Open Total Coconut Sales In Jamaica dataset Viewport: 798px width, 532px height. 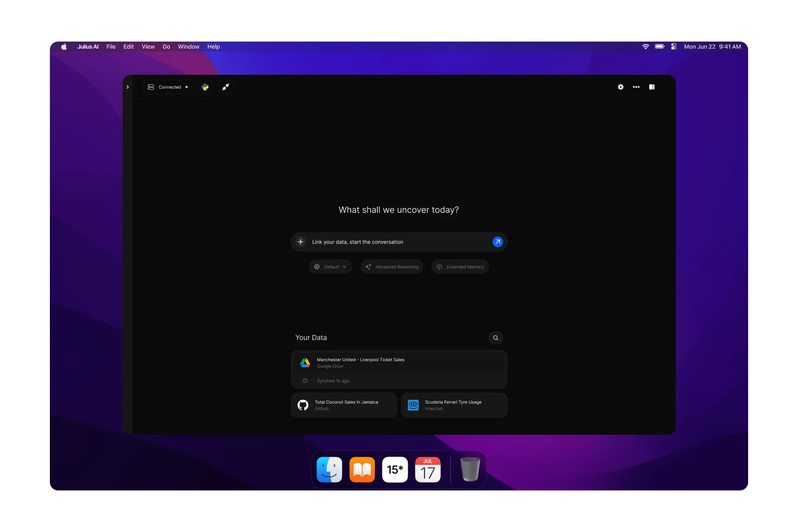click(x=344, y=405)
